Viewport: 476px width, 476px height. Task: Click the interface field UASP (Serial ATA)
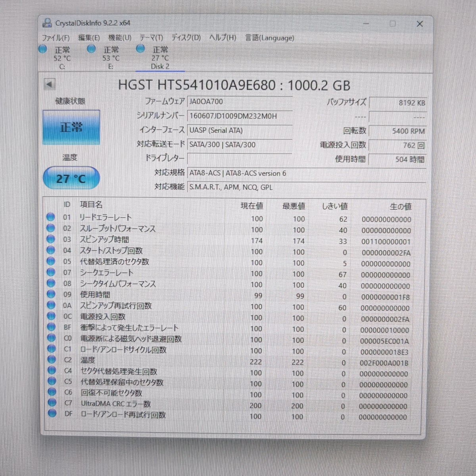pos(240,130)
